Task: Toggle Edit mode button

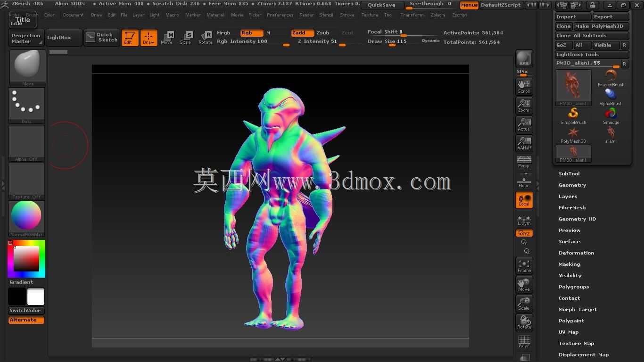Action: coord(130,38)
